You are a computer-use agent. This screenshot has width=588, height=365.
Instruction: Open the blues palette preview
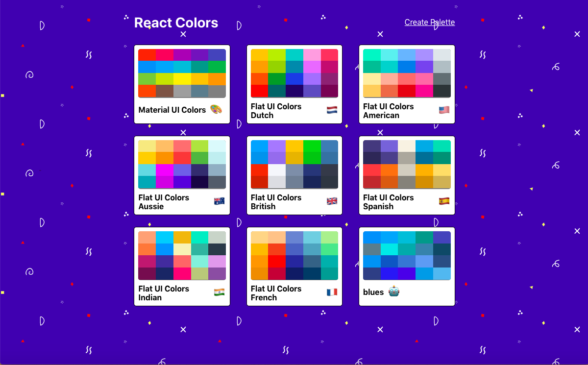point(407,255)
